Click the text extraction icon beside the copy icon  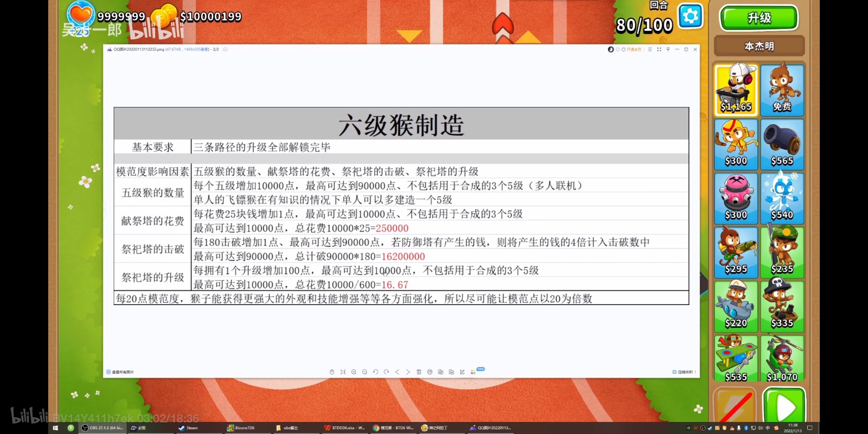(451, 372)
